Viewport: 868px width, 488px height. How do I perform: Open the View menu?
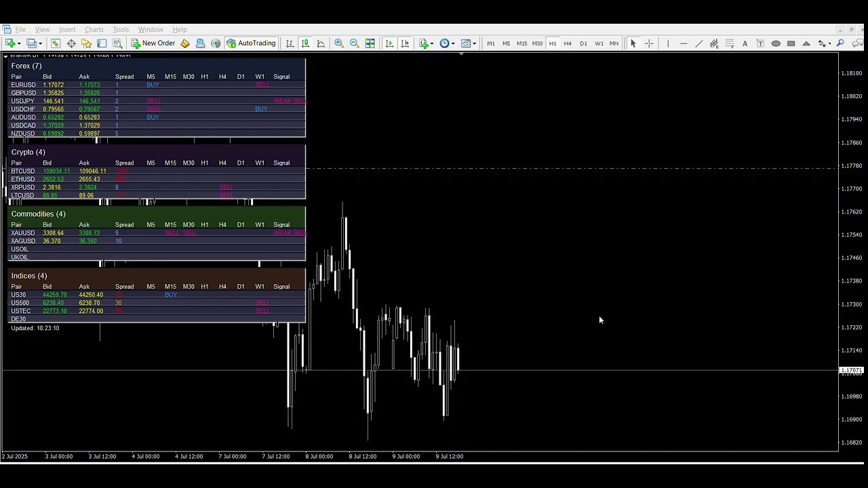[x=42, y=30]
